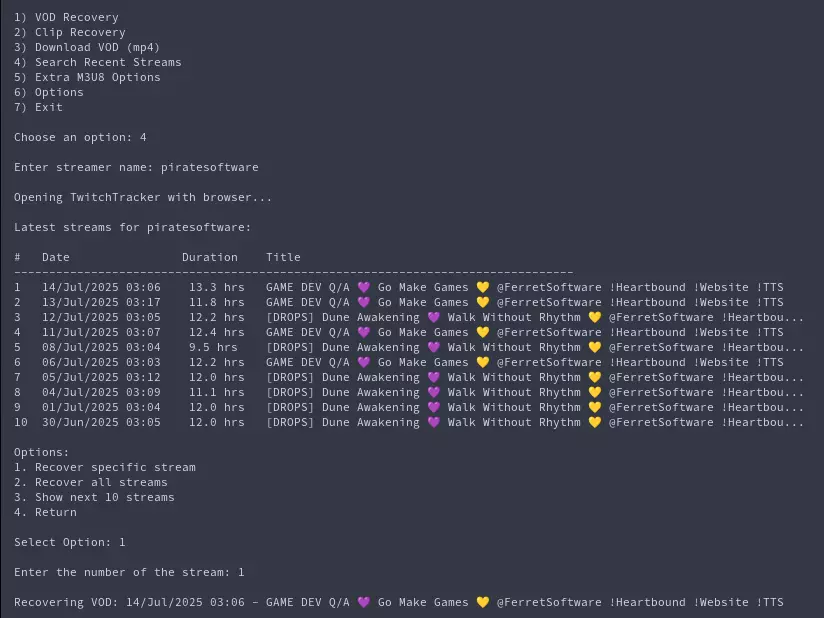The height and width of the screenshot is (618, 824).
Task: Click duration '9.5 hrs' cell
Action: pos(213,347)
